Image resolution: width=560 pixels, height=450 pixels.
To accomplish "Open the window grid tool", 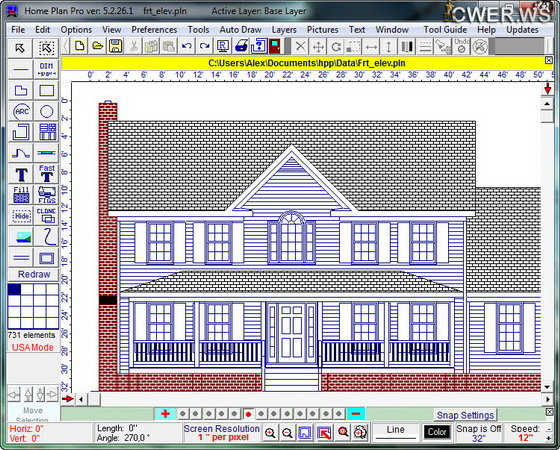I will [47, 132].
